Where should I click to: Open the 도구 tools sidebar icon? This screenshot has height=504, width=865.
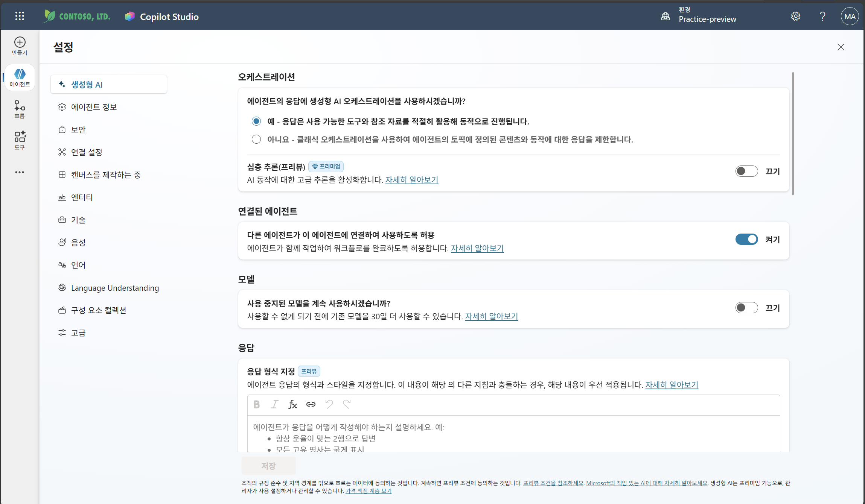(20, 141)
